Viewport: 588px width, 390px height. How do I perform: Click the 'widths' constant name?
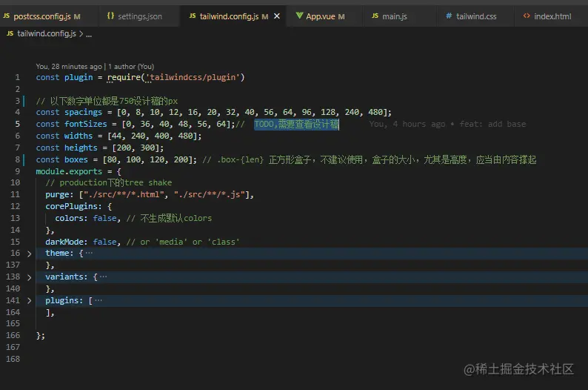click(x=78, y=136)
